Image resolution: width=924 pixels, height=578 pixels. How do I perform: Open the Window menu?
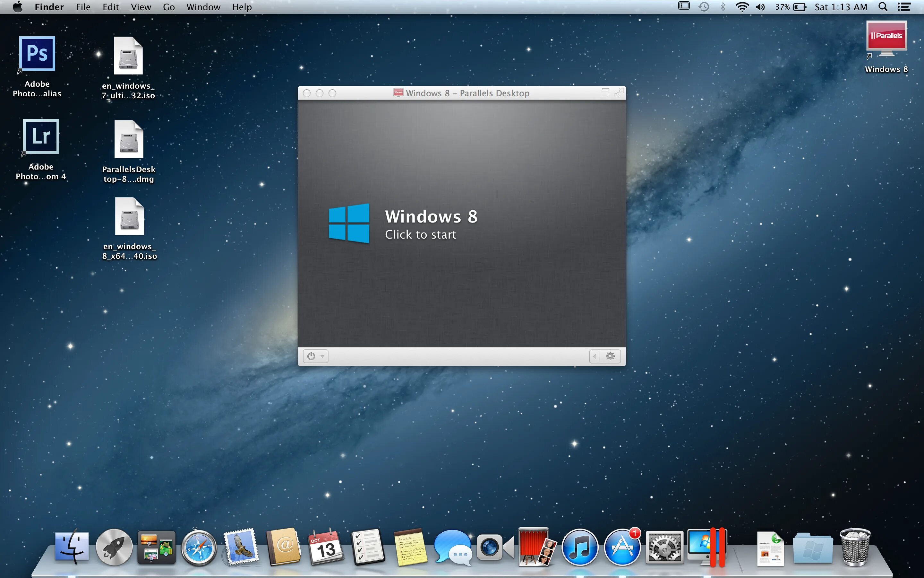tap(203, 7)
